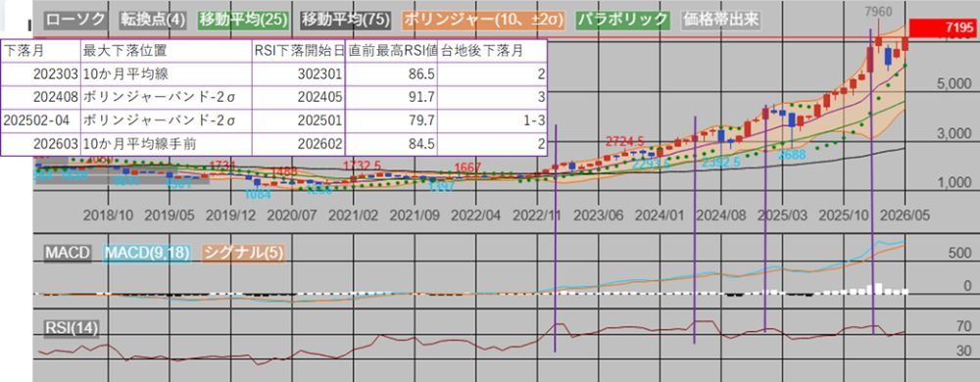Click the 30 RSI axis label
Screen dimensions: 980x382
coord(963,351)
